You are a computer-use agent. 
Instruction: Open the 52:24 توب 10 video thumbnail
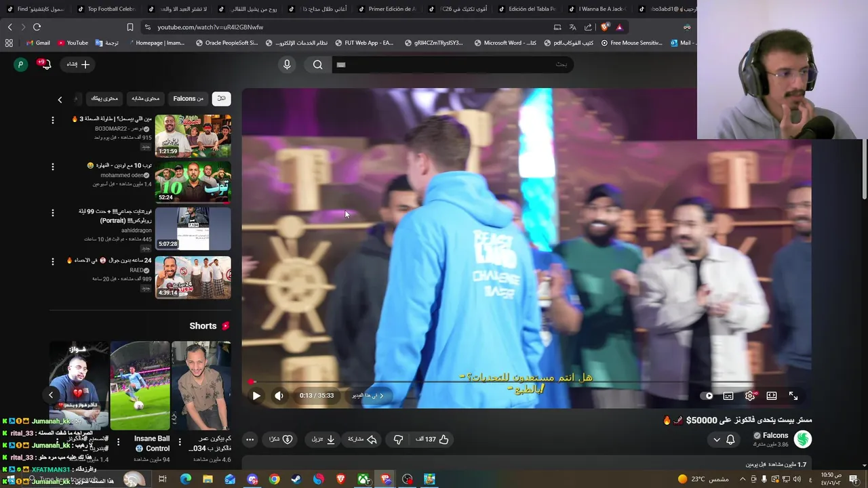coord(193,182)
